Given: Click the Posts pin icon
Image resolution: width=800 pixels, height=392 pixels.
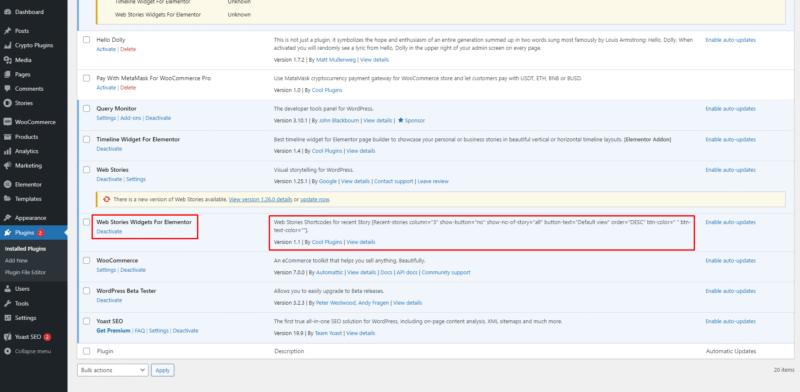Looking at the screenshot, I should click(x=7, y=31).
